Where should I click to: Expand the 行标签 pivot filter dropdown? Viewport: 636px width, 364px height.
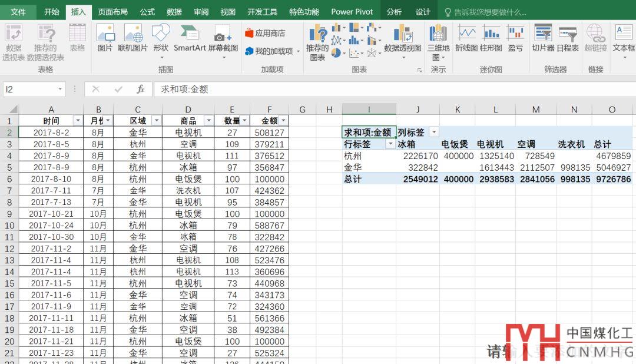[389, 144]
